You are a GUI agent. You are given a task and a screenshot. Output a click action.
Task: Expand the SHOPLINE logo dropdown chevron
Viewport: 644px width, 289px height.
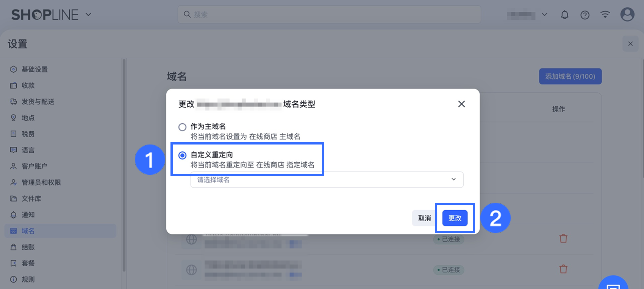88,14
